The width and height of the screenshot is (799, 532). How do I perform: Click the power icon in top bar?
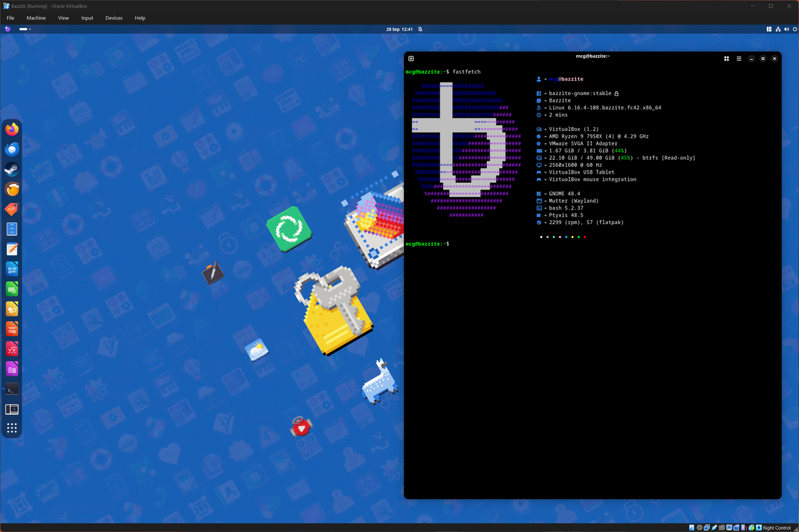click(x=794, y=29)
